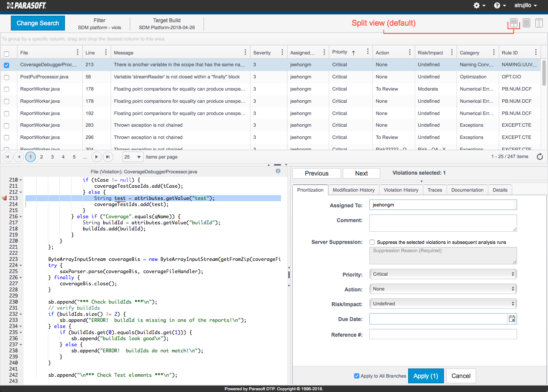Open the Due Date calendar picker
Image resolution: width=548 pixels, height=392 pixels.
pyautogui.click(x=512, y=319)
